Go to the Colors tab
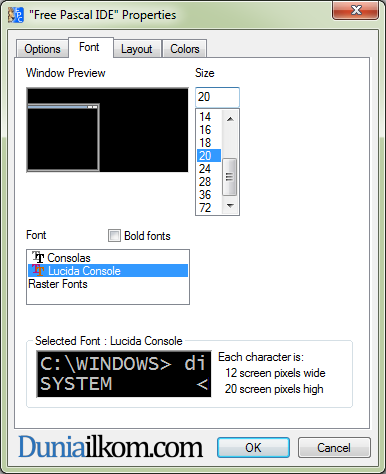Screen dimensions: 386x474 tap(185, 49)
